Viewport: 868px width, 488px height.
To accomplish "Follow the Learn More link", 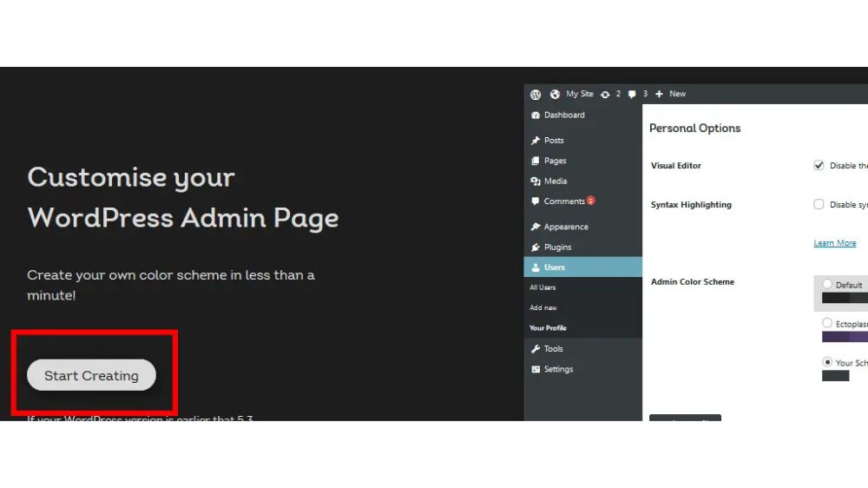I will pyautogui.click(x=835, y=242).
